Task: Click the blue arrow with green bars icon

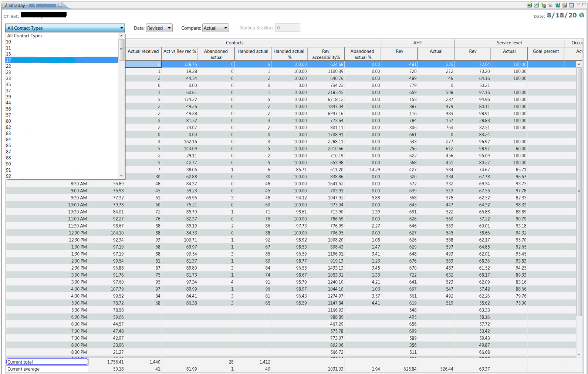Action: (558, 5)
